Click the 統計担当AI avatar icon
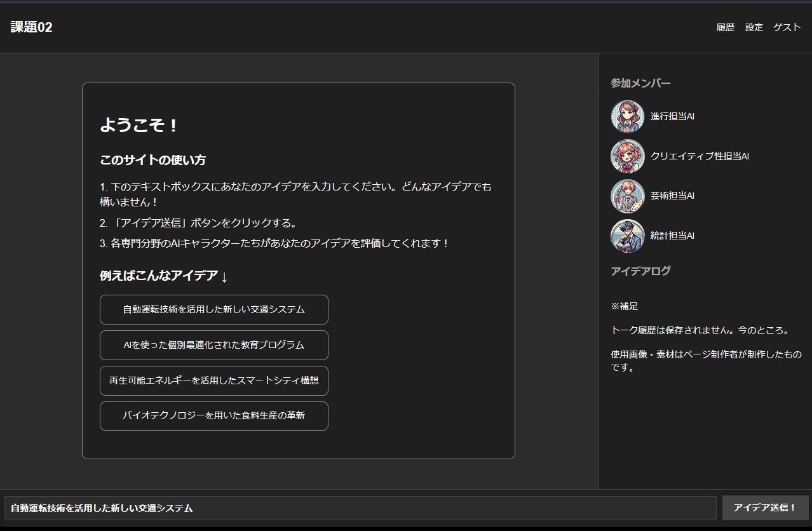Screen dimensions: 812x531 coord(627,236)
